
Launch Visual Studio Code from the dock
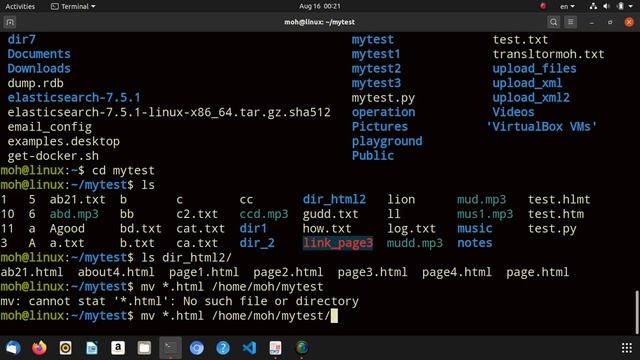coord(249,348)
